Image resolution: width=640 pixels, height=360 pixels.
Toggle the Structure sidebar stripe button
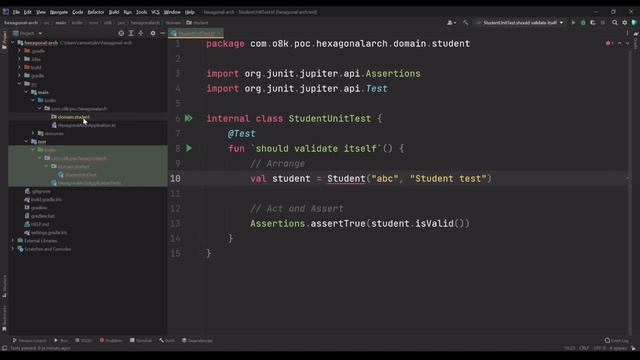[x=4, y=286]
